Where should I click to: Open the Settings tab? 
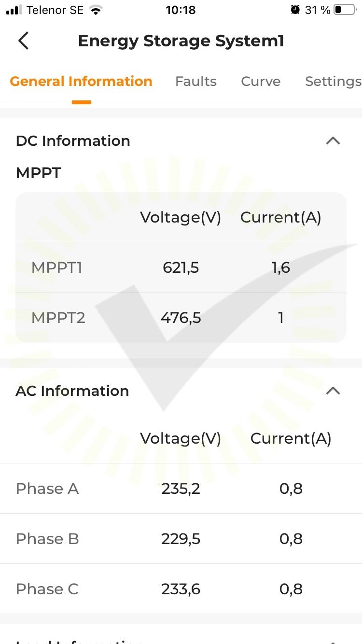pyautogui.click(x=333, y=81)
